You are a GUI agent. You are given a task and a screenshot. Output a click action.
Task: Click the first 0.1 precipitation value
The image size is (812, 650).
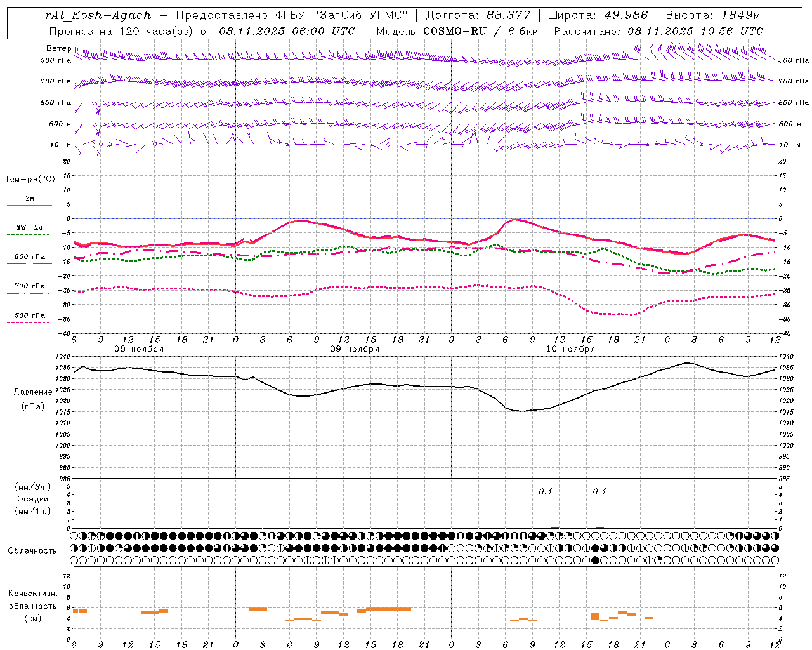(x=546, y=491)
